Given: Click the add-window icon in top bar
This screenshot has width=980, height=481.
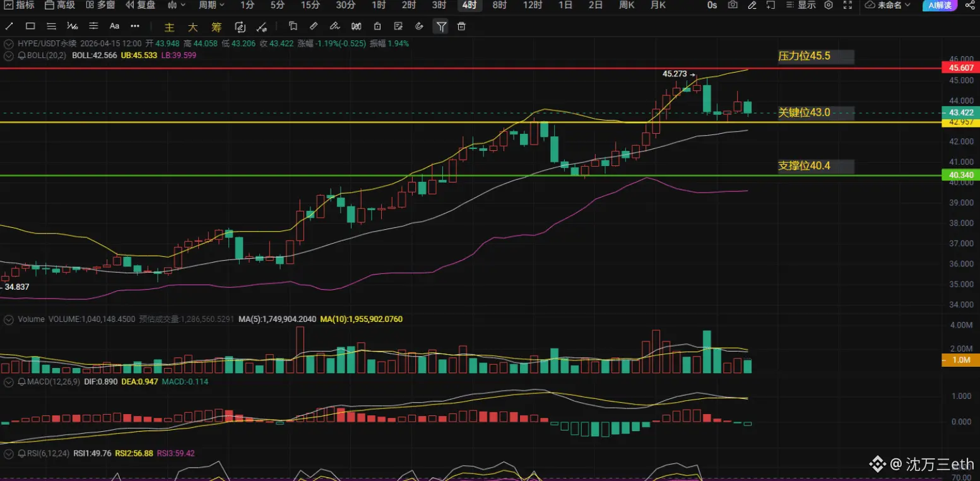Looking at the screenshot, I should coord(771,5).
